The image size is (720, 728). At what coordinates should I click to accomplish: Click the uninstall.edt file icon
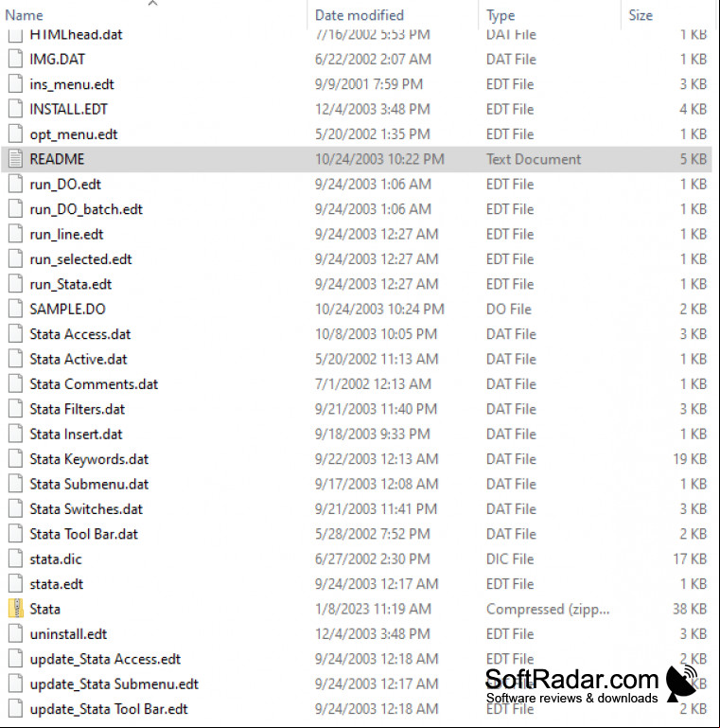coord(15,633)
